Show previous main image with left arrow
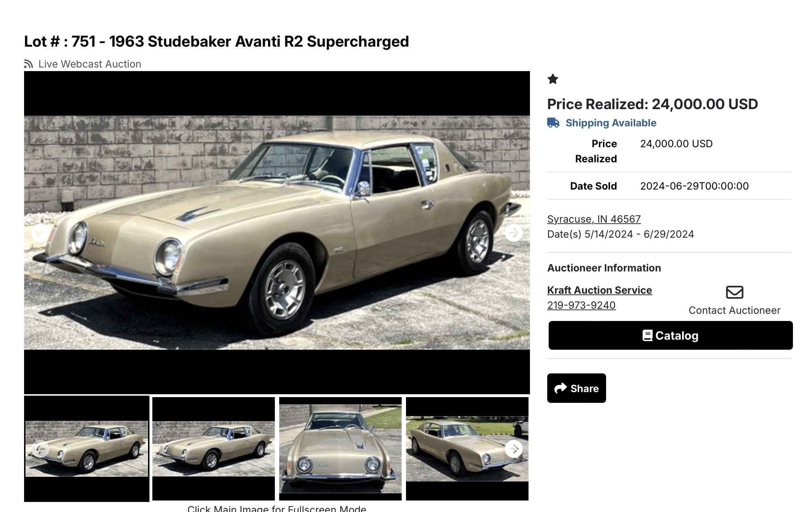 click(x=40, y=233)
